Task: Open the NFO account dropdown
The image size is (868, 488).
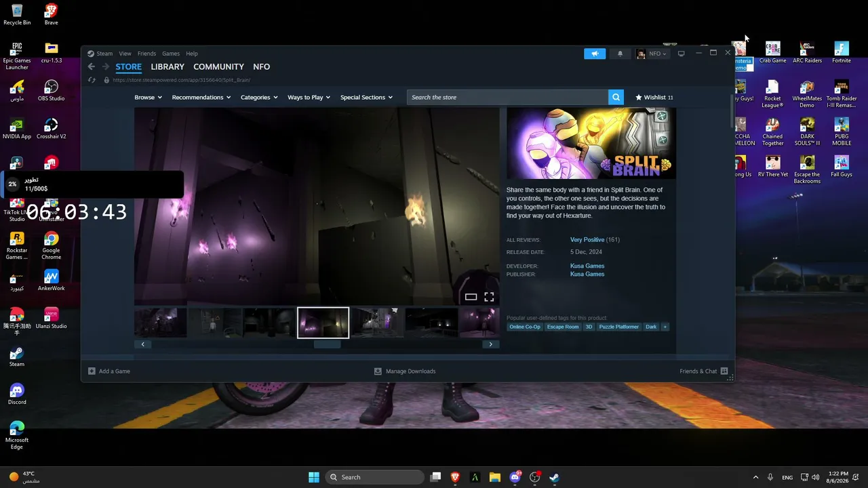Action: [651, 54]
